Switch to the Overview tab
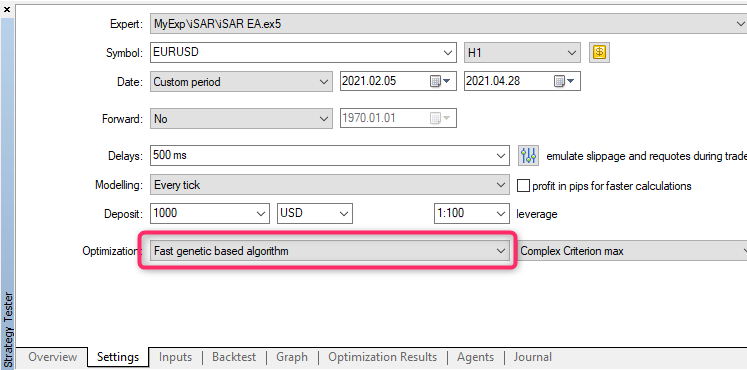Image resolution: width=747 pixels, height=370 pixels. tap(52, 357)
